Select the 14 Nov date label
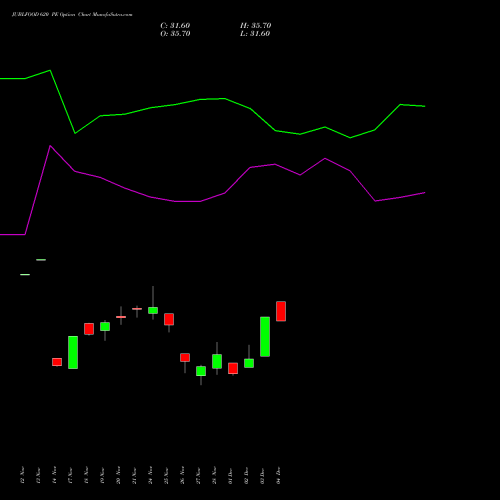This screenshot has width=500, height=500. [54, 475]
